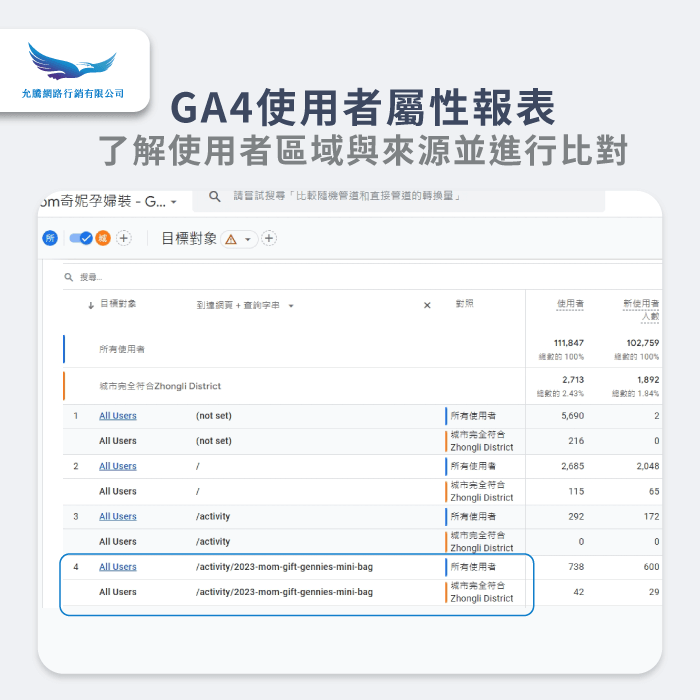The image size is (700, 700).
Task: Remove secondary dimension with X icon
Action: 427,305
